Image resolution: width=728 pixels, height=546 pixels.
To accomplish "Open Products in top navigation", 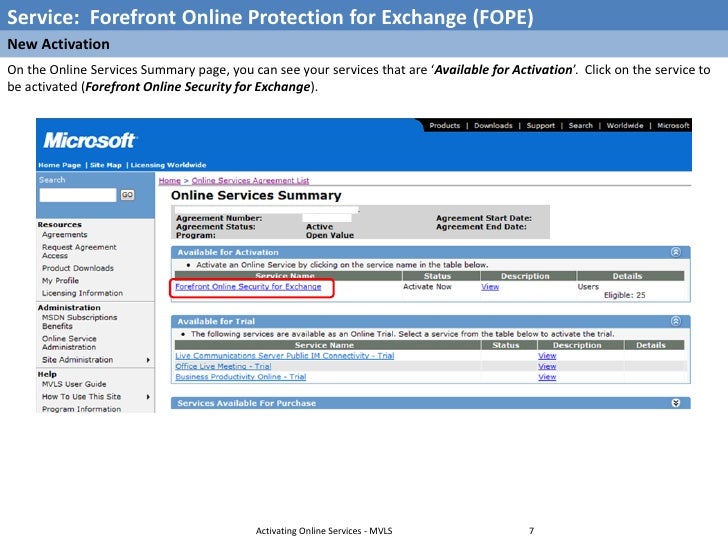I will (444, 125).
